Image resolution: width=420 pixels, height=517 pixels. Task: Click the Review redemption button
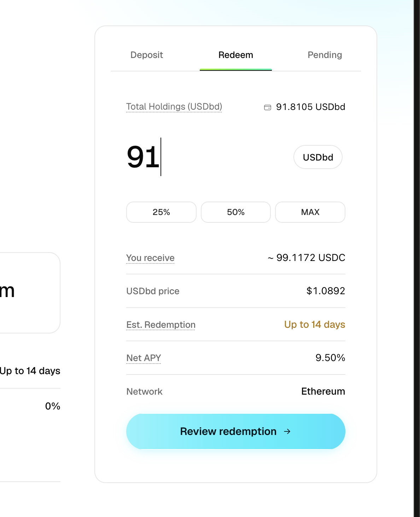click(236, 431)
